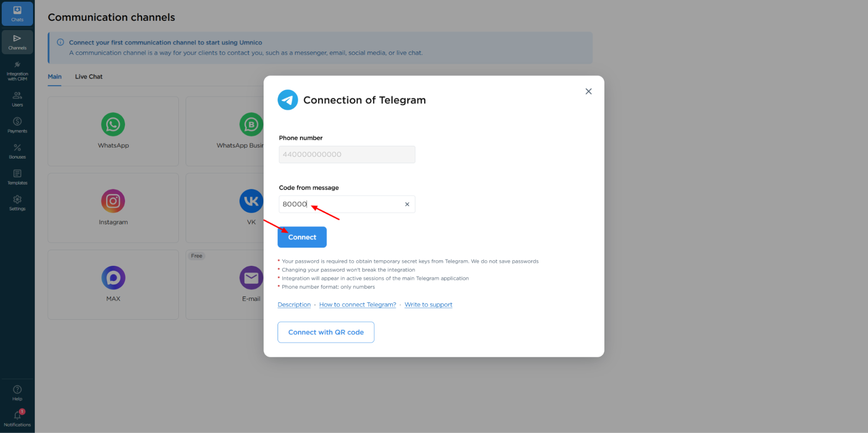The width and height of the screenshot is (868, 433).
Task: Switch to the Main tab
Action: click(55, 76)
